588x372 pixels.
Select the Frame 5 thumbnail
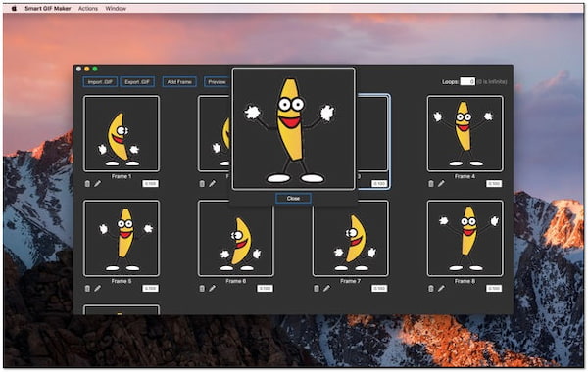[x=122, y=238]
